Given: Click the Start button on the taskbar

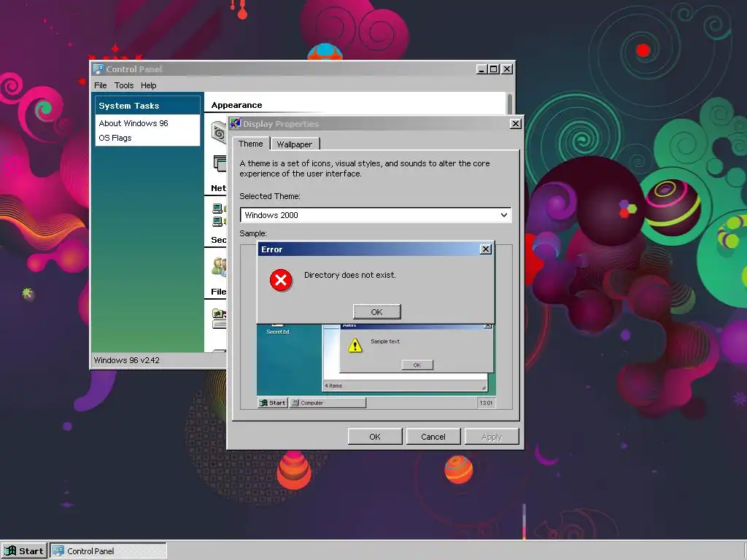Looking at the screenshot, I should point(24,551).
